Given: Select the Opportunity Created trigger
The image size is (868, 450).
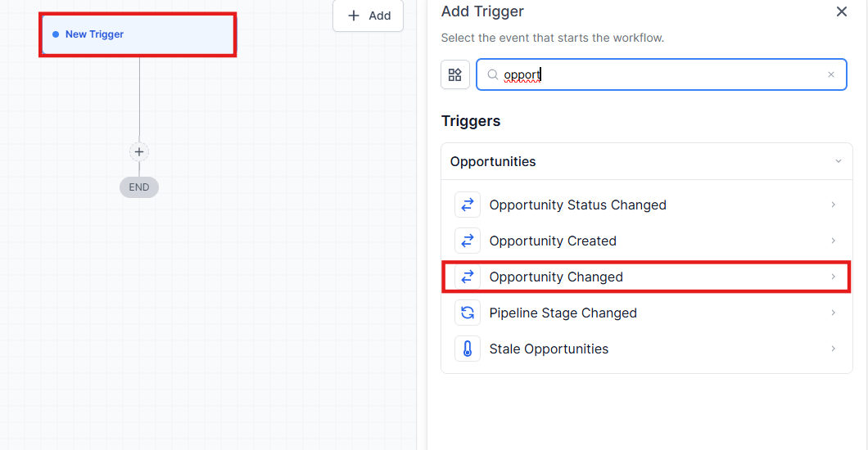Looking at the screenshot, I should [x=553, y=241].
